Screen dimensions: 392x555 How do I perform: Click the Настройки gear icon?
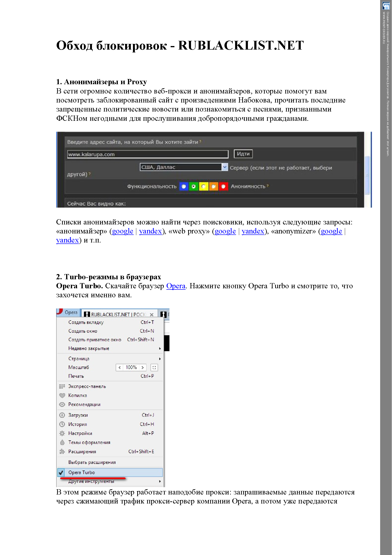point(62,434)
